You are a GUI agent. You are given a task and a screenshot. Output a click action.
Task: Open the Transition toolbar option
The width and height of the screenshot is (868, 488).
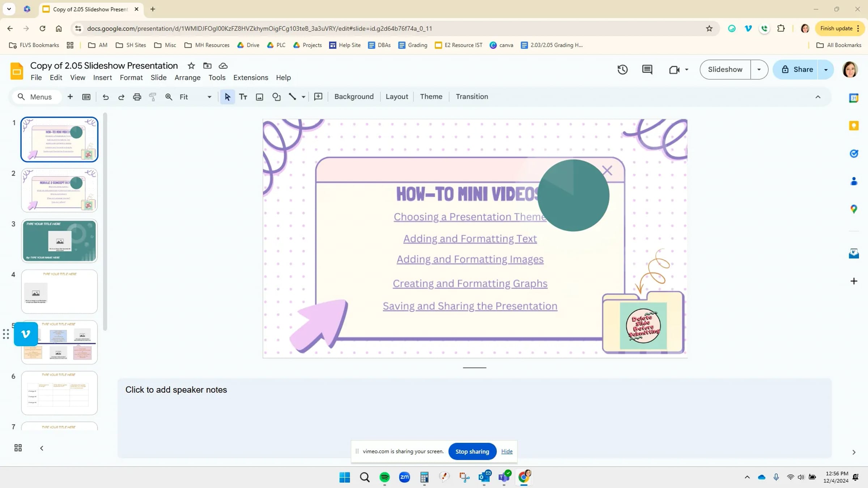click(472, 97)
